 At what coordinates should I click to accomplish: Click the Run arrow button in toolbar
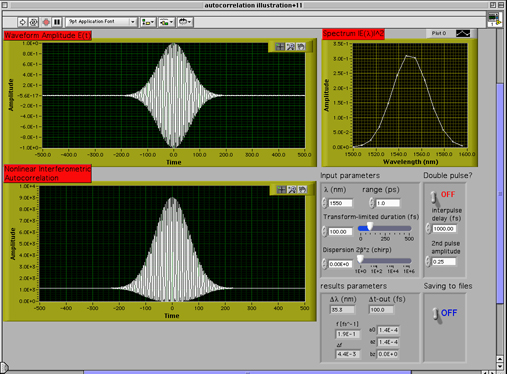tap(23, 22)
